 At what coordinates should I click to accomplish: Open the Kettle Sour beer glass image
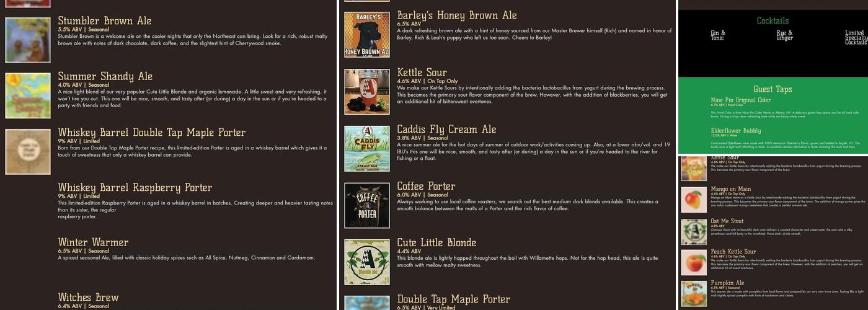[x=367, y=92]
